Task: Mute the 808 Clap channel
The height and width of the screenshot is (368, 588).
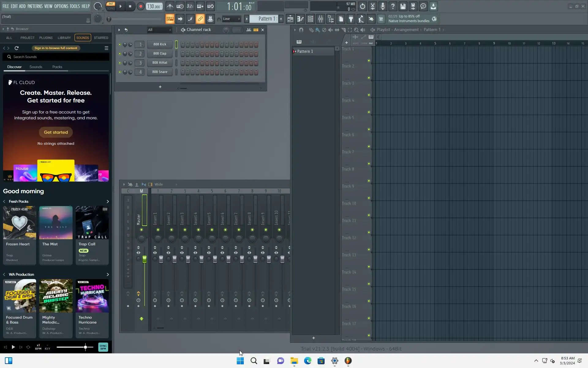Action: 120,54
